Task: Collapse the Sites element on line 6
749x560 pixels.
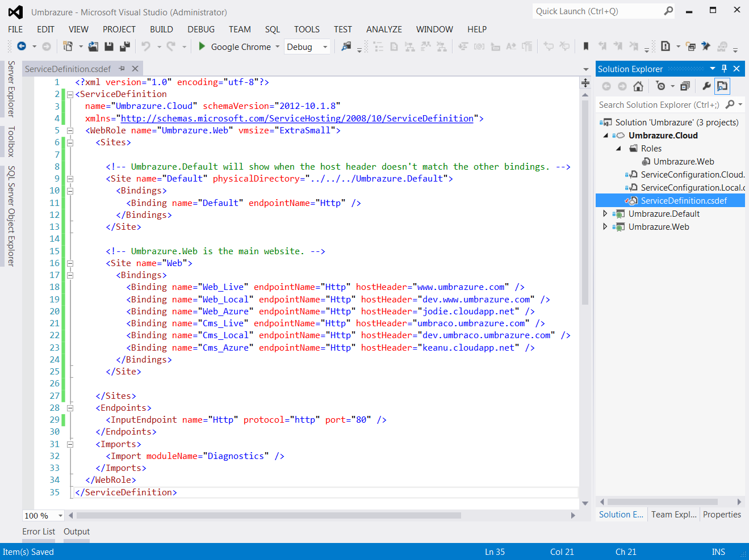Action: point(70,142)
